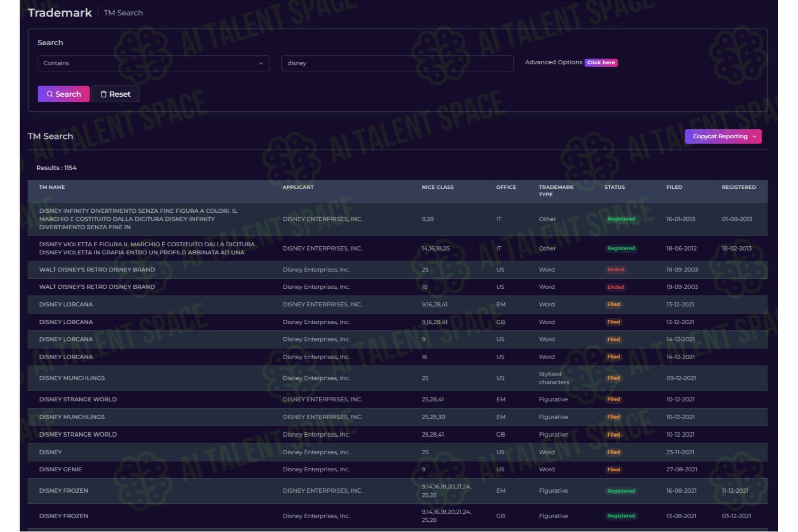The image size is (798, 532).
Task: Click the search field containing disney
Action: [397, 63]
